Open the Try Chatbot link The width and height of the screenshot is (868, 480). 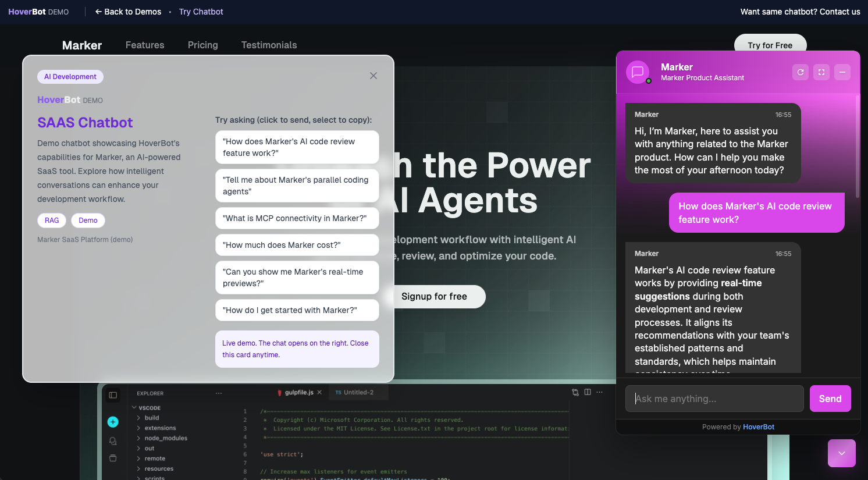201,12
